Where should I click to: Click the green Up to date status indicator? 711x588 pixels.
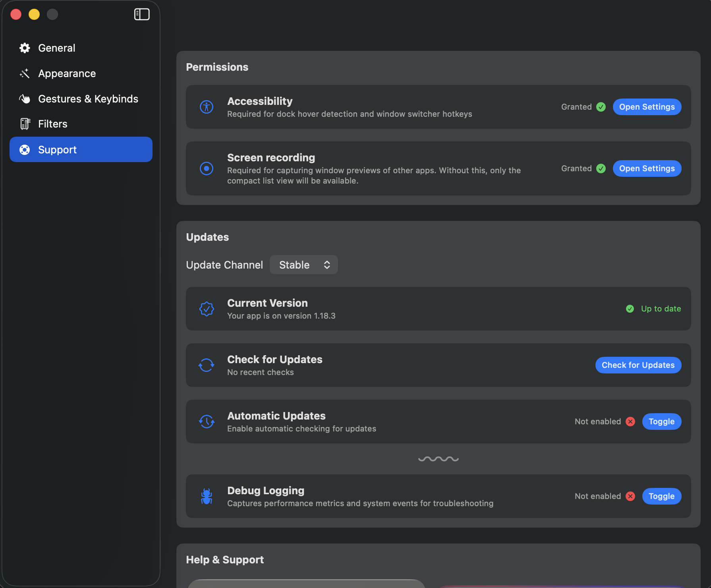[x=653, y=309]
